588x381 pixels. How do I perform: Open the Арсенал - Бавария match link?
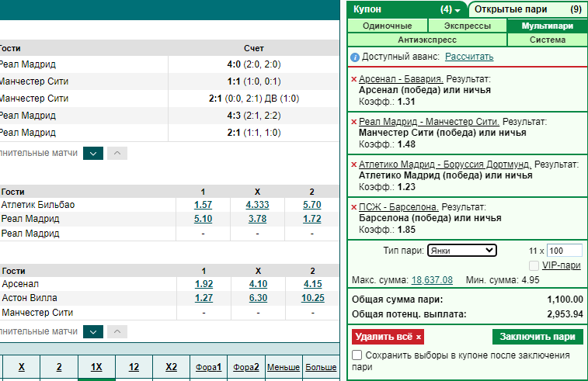tap(401, 79)
